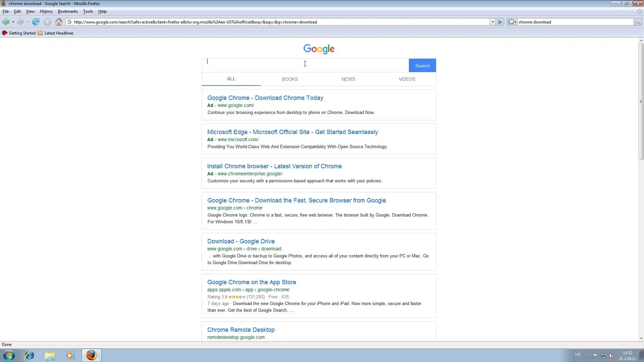
Task: Switch to the VIDEOS results tab
Action: coord(407,79)
